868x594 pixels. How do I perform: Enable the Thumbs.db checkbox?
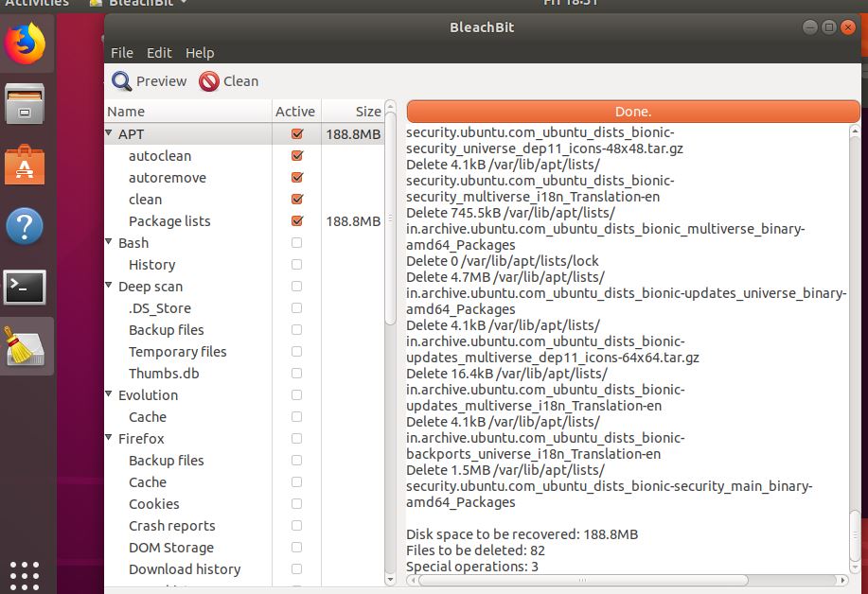[296, 373]
